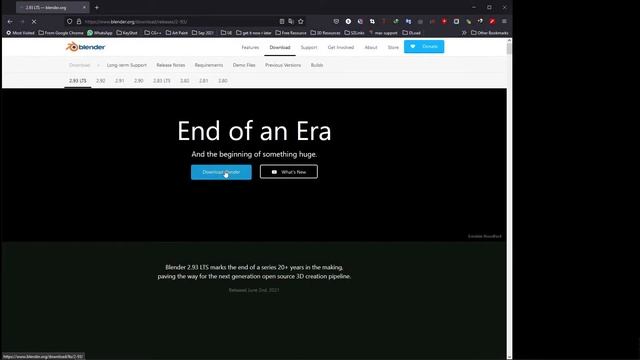Click the page vertical scrollbar thumb
The image size is (640, 360).
coord(509,49)
